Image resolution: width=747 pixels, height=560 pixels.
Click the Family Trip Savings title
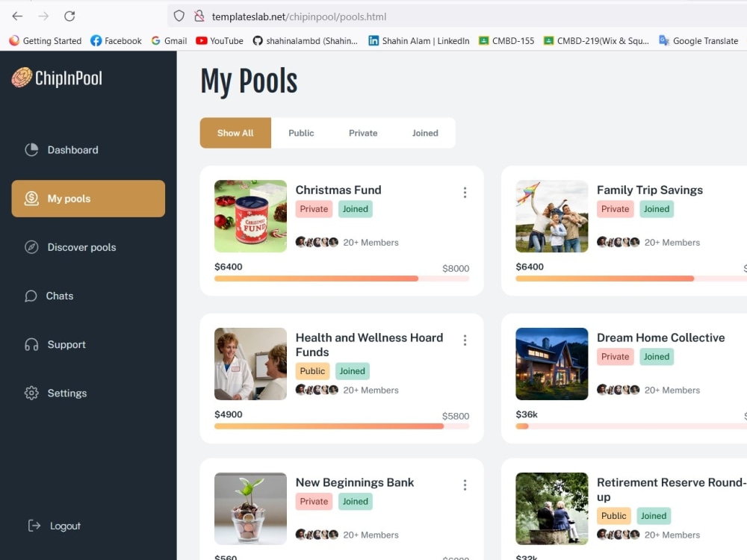tap(650, 190)
